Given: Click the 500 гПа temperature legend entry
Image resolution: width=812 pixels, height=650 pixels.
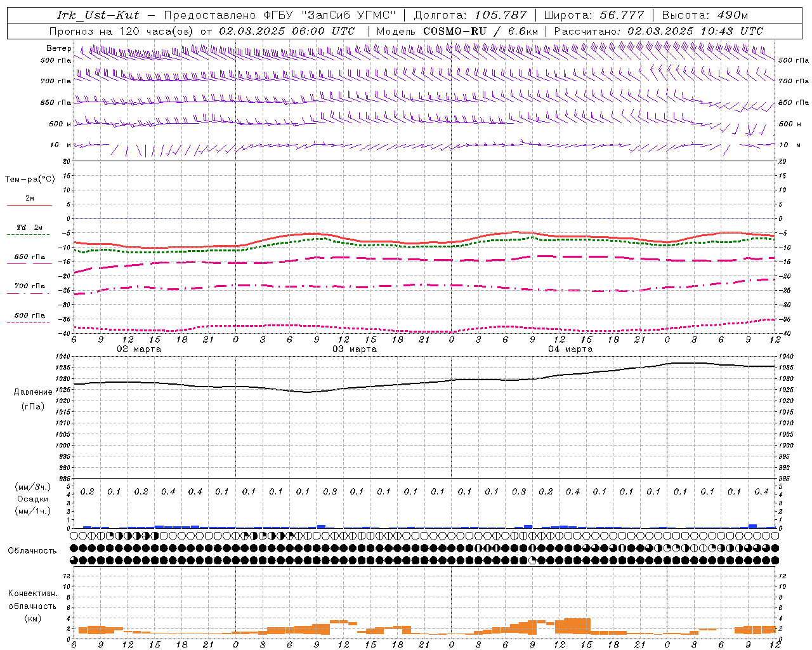Looking at the screenshot, I should pyautogui.click(x=30, y=315).
